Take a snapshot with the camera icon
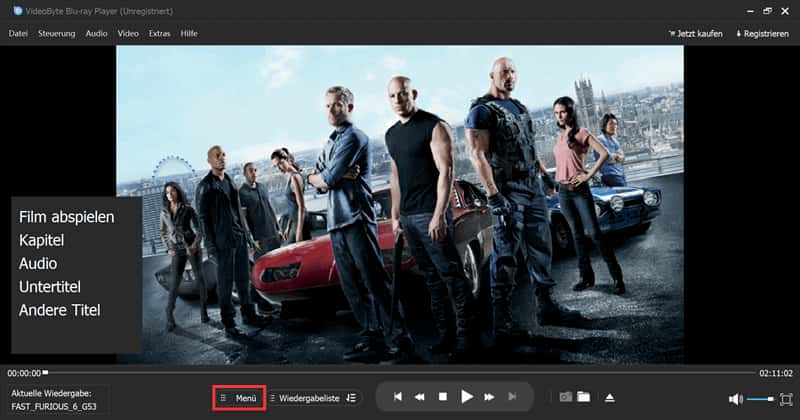 (x=565, y=397)
